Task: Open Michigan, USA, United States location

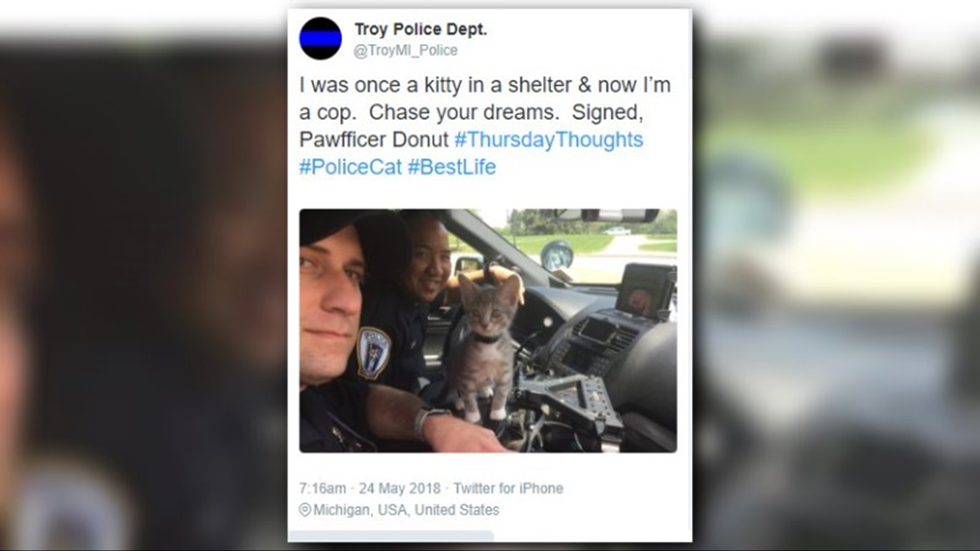Action: (x=406, y=510)
